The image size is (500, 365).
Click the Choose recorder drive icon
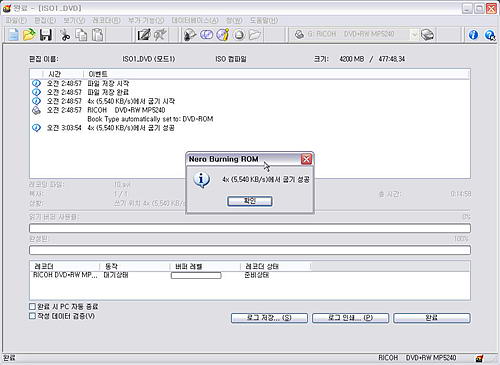tap(427, 35)
